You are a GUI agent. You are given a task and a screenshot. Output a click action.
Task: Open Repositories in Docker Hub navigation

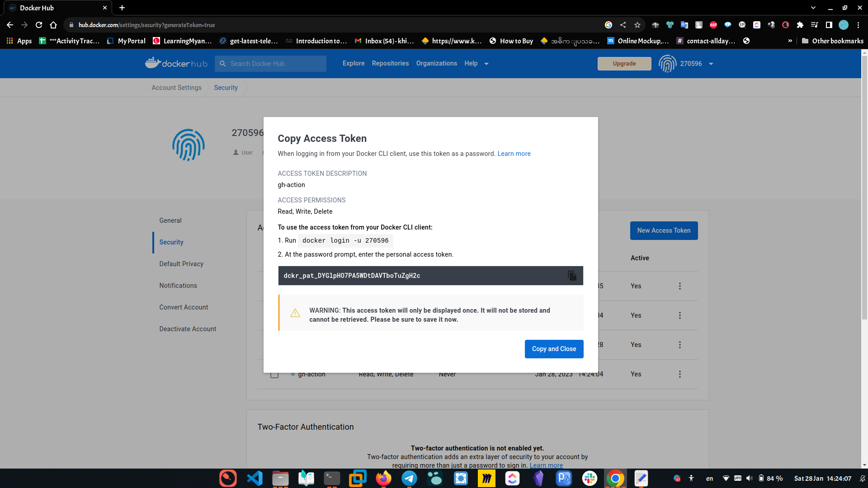click(x=390, y=63)
